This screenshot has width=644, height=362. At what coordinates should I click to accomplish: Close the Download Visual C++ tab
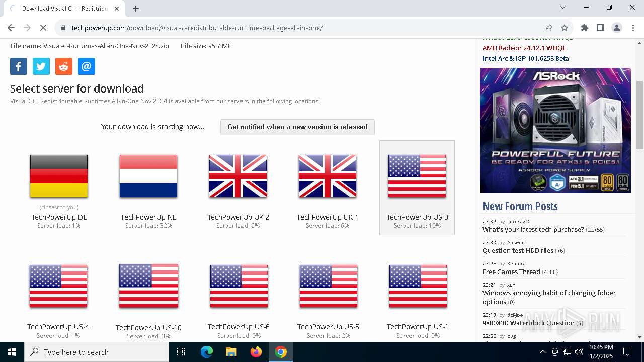click(x=117, y=9)
